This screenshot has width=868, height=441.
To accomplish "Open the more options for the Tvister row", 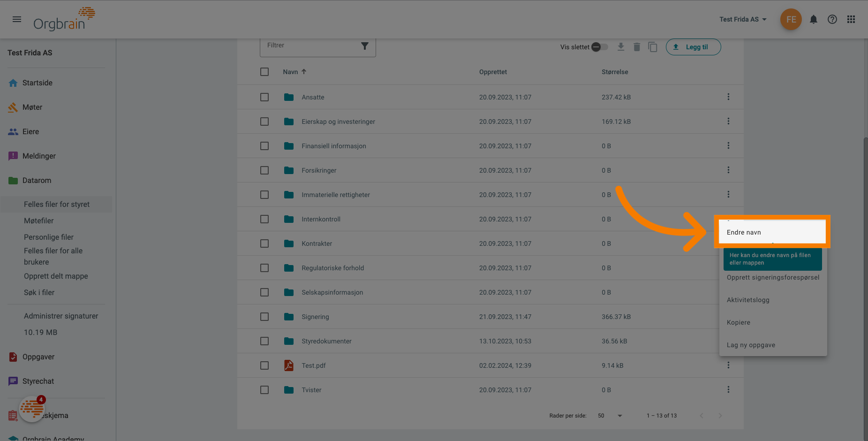I will (x=728, y=390).
